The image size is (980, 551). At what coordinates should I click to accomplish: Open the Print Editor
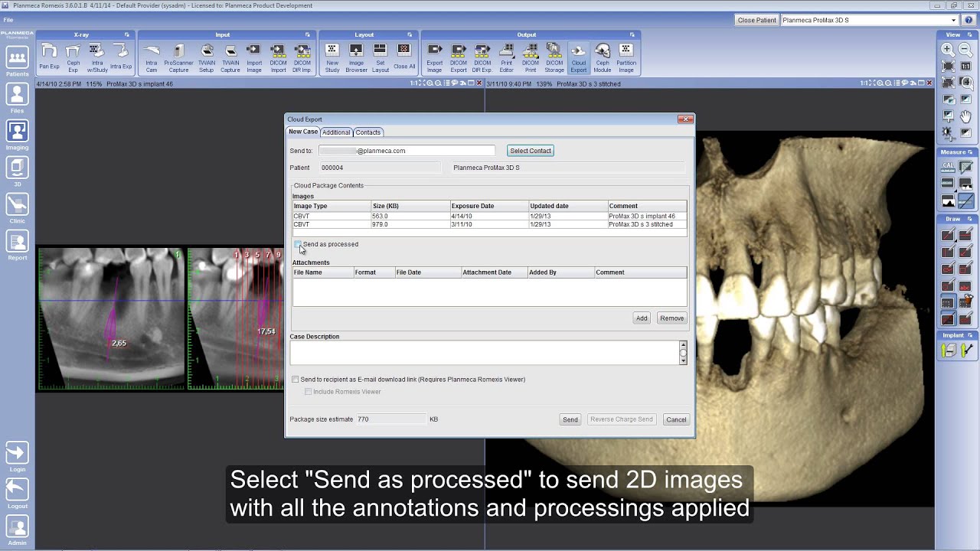(506, 57)
